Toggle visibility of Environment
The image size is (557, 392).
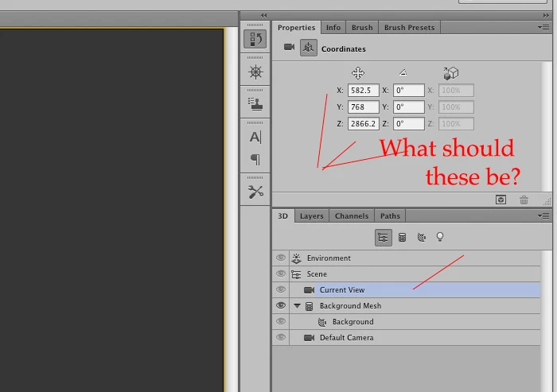[x=281, y=258]
